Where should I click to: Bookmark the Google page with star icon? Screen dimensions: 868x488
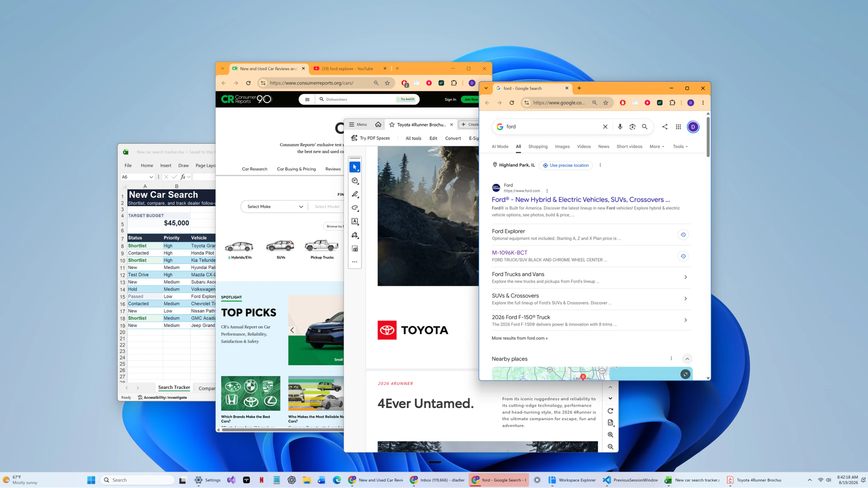606,103
